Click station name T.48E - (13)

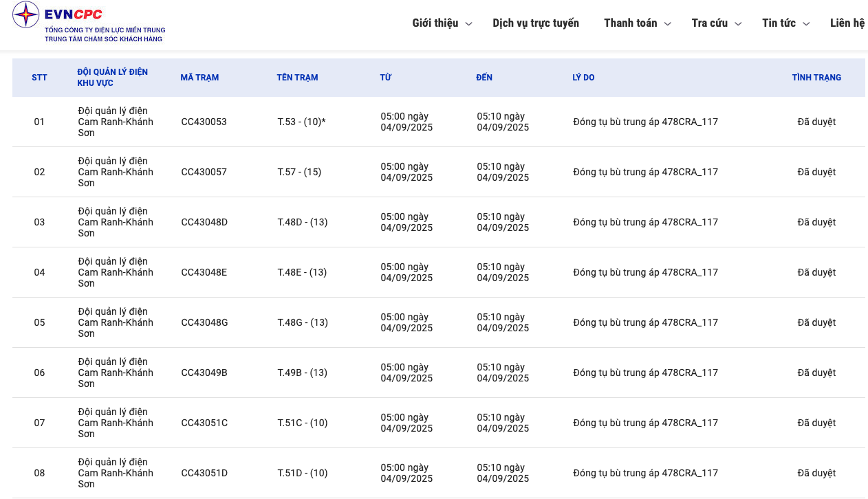click(x=302, y=272)
